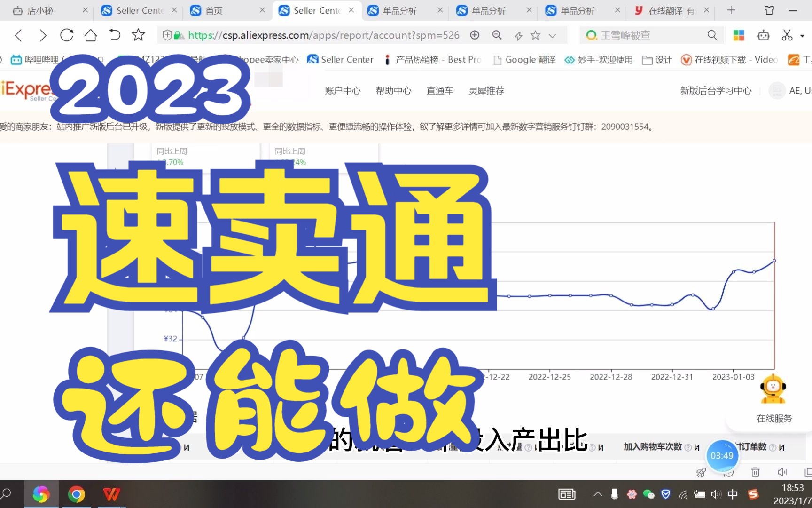The height and width of the screenshot is (508, 812).
Task: Restore recently closed page with undo arrow
Action: click(115, 35)
